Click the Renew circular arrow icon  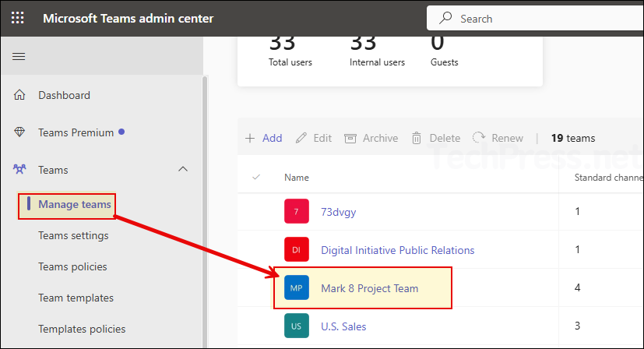pos(478,138)
